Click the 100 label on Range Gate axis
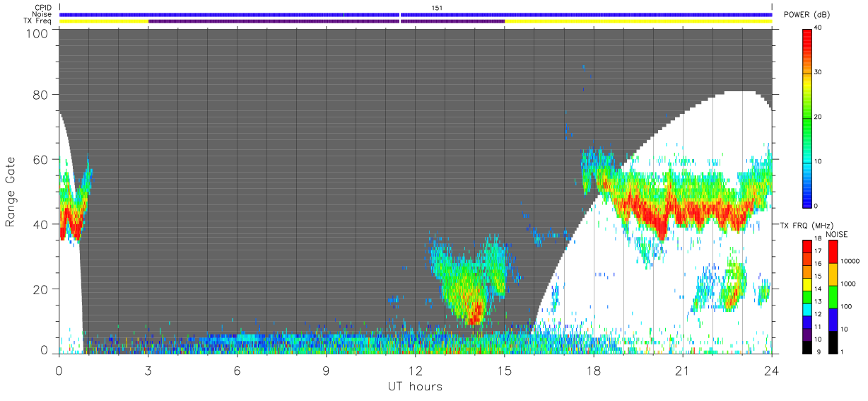The image size is (868, 401). (37, 33)
